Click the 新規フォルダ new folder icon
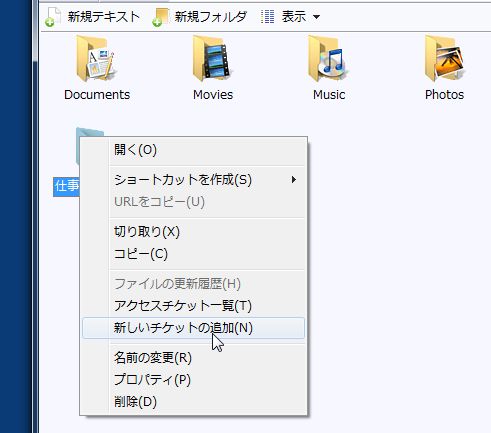Screen dimensions: 491x433 point(161,17)
